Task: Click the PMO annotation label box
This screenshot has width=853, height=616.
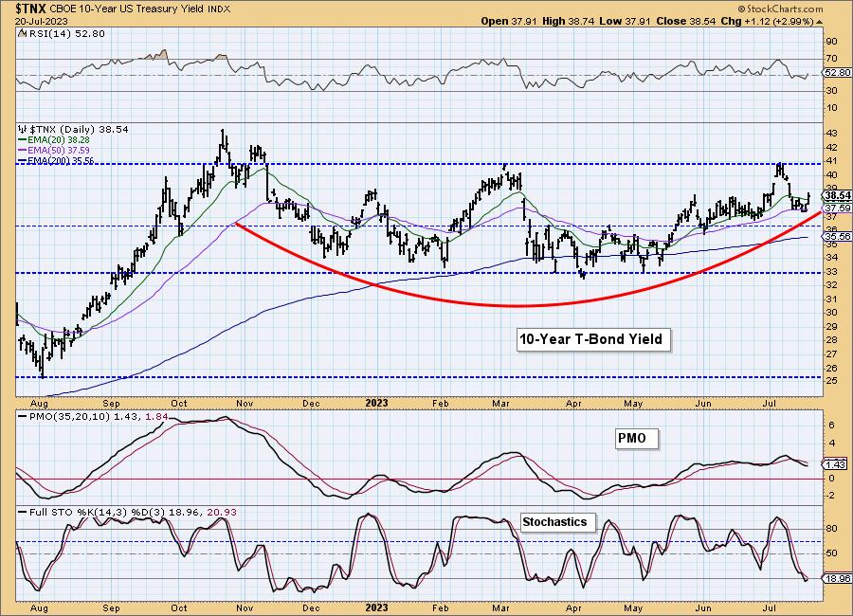Action: (x=637, y=439)
